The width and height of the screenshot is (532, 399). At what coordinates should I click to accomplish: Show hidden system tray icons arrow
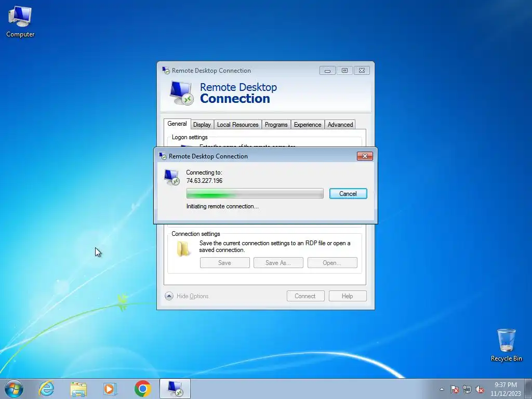442,389
